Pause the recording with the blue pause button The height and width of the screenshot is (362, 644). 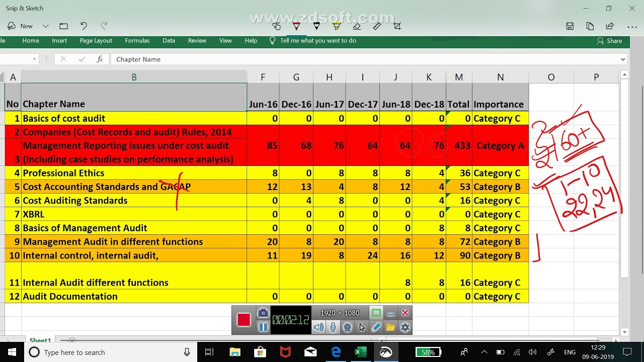(x=263, y=327)
